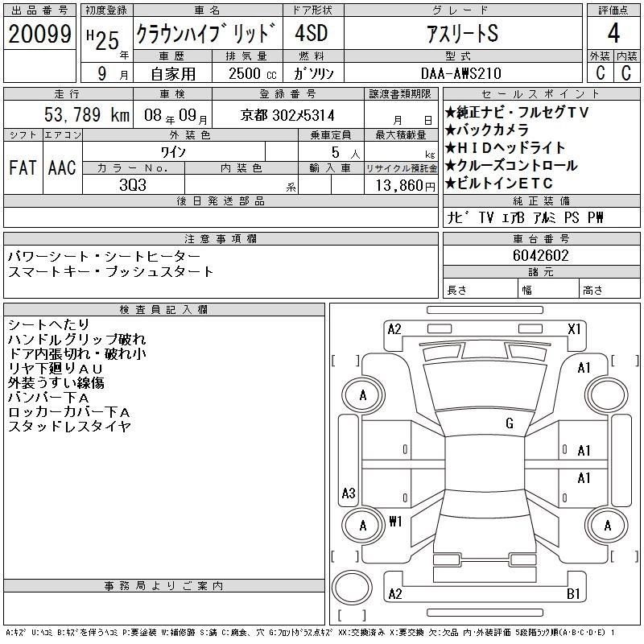Select the X1 damage mark on the diagram
644x644 pixels.
click(x=575, y=328)
